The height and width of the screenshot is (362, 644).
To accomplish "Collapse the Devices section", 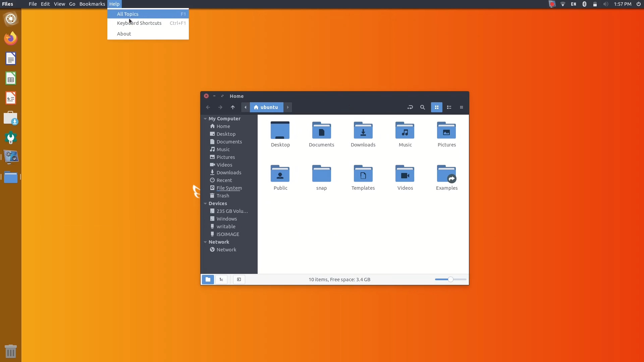I will click(x=205, y=203).
